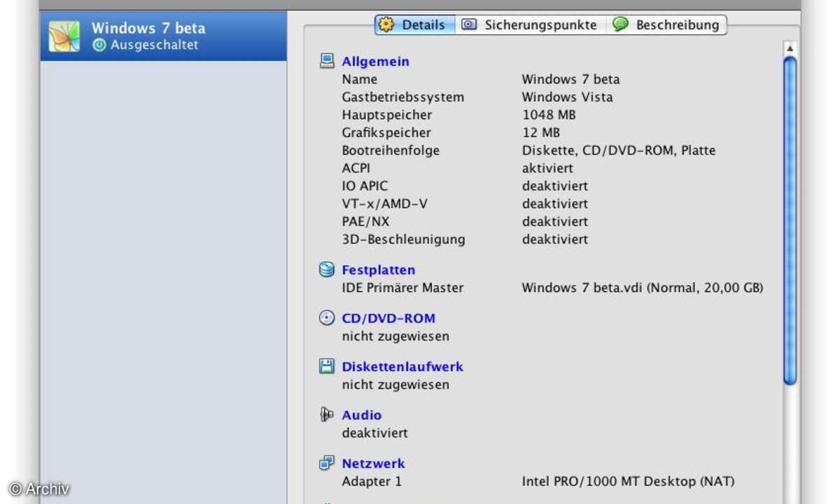
Task: Click the computer icon next to Allgemein
Action: pos(327,61)
